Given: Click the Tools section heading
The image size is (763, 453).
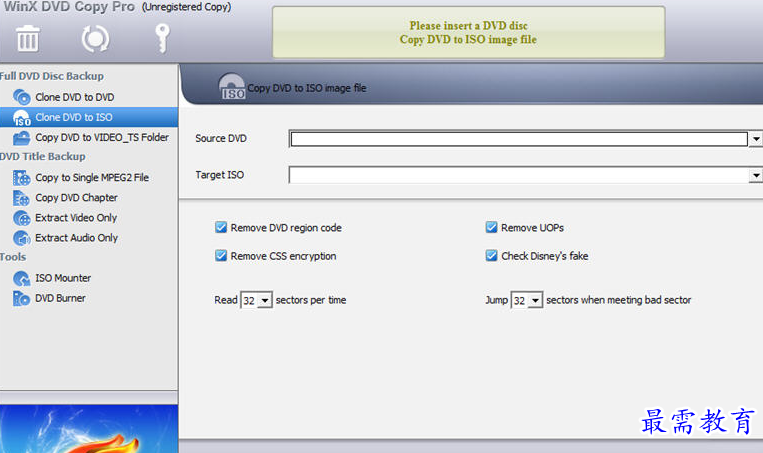Looking at the screenshot, I should [13, 257].
